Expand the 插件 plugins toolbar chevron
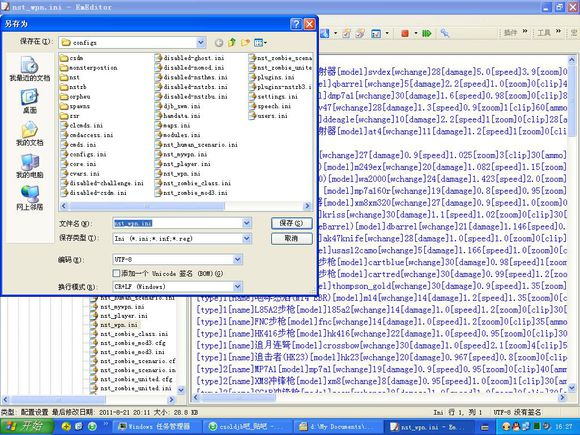580x435 pixels. [x=525, y=32]
